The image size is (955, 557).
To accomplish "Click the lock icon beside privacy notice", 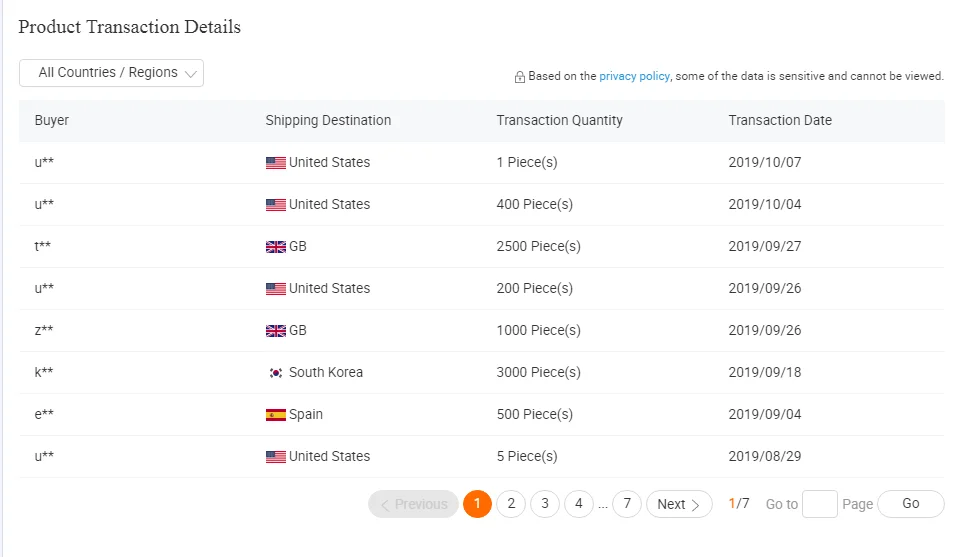I will (x=520, y=77).
